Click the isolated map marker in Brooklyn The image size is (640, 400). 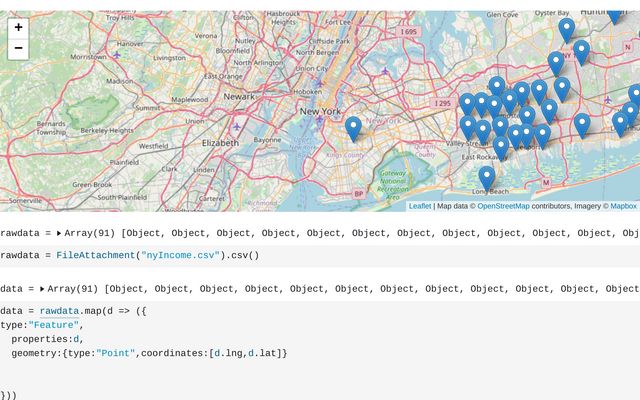[x=353, y=129]
